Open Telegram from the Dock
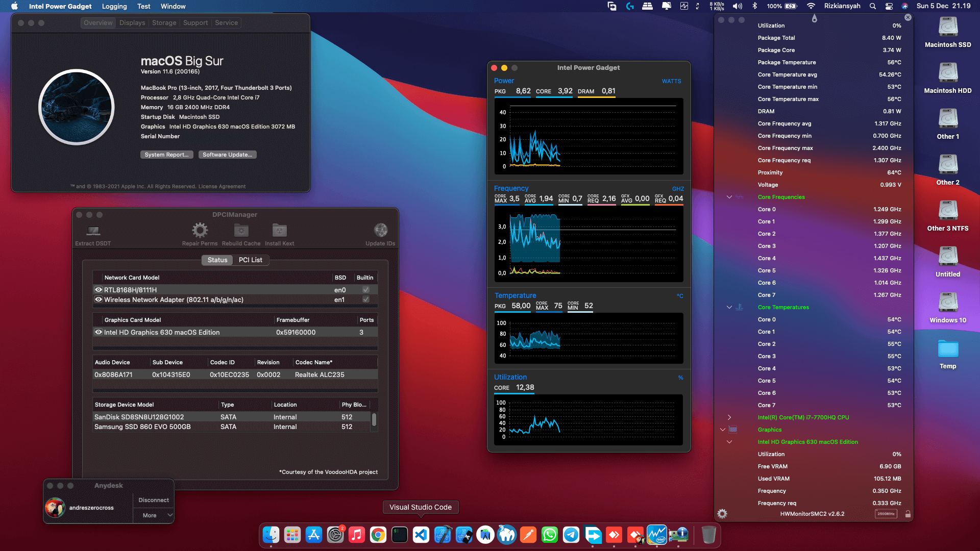The image size is (980, 551). (x=571, y=535)
